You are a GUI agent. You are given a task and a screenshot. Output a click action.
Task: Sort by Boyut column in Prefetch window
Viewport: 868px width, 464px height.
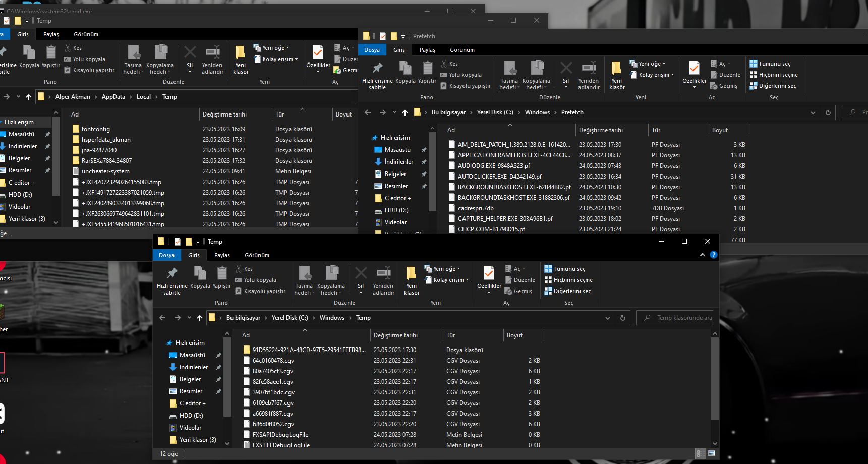pos(729,130)
